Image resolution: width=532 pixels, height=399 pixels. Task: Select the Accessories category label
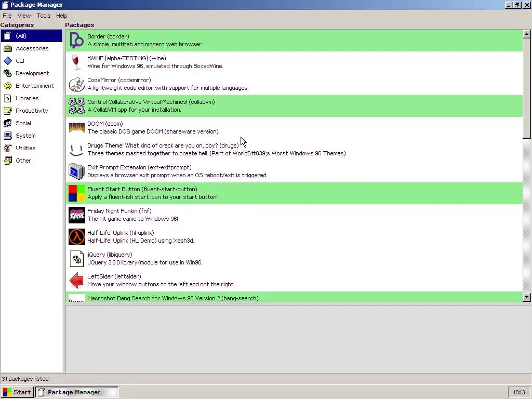coord(32,48)
